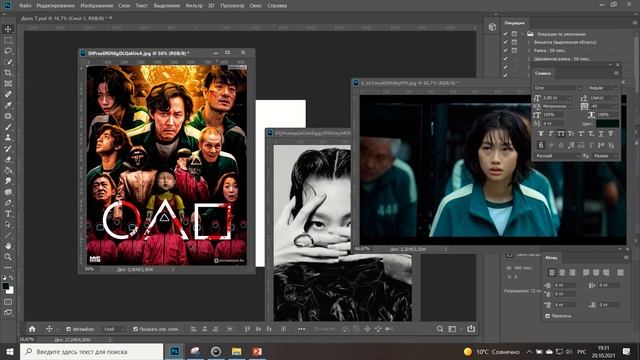
Task: Open the Редактирование menu
Action: click(56, 6)
